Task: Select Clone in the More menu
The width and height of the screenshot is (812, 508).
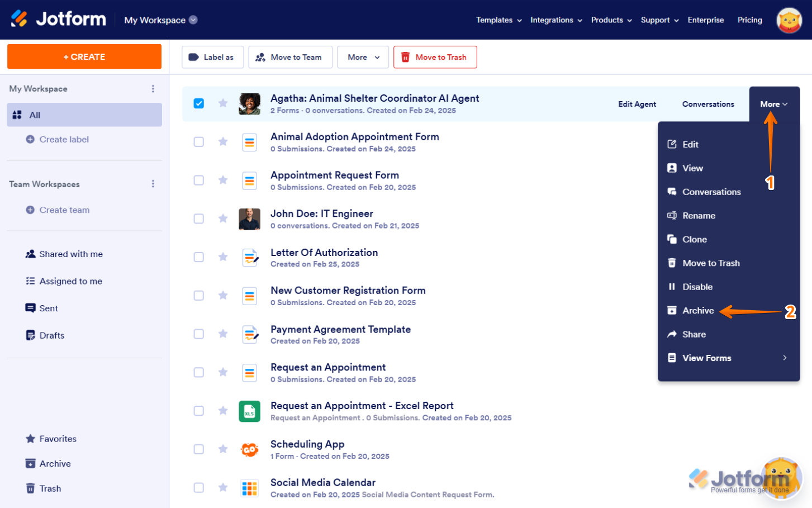Action: (694, 239)
